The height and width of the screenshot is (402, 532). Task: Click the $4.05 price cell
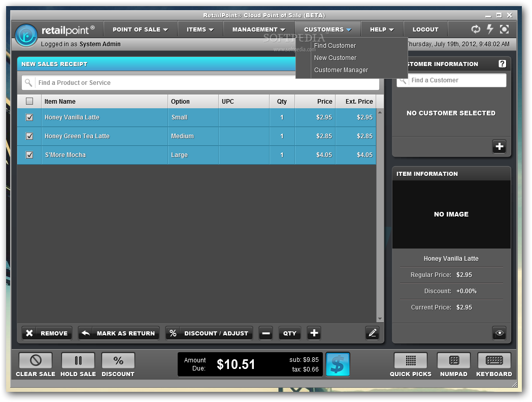[x=315, y=155]
